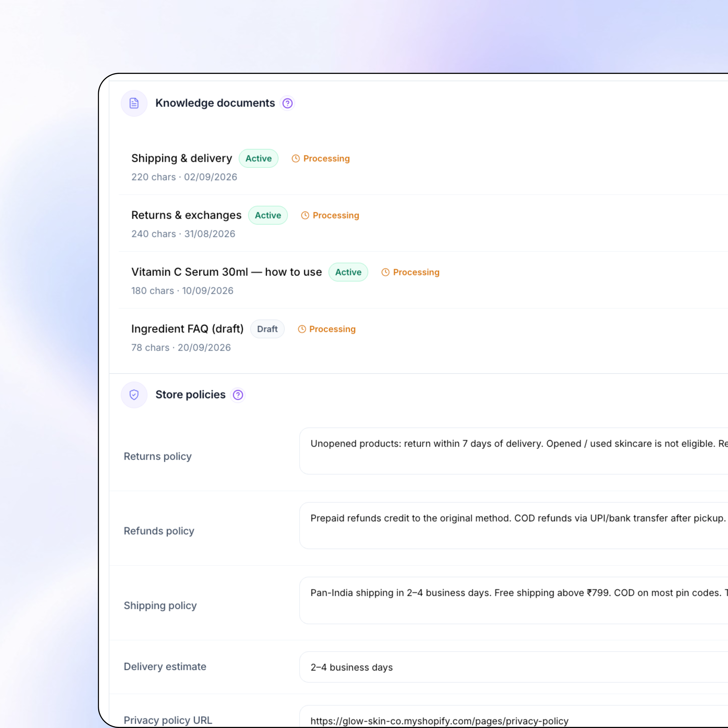
Task: Click the clock icon beside Shipping & delivery
Action: [x=296, y=159]
